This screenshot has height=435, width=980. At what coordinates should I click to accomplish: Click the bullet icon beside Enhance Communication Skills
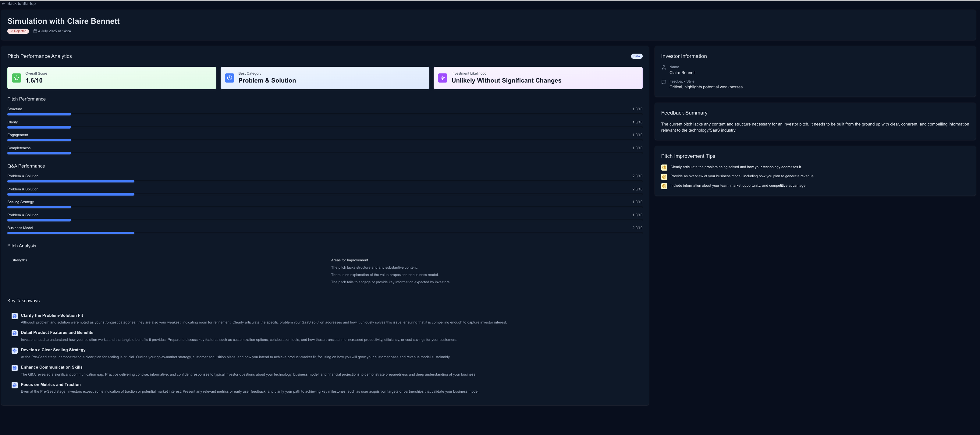(14, 368)
